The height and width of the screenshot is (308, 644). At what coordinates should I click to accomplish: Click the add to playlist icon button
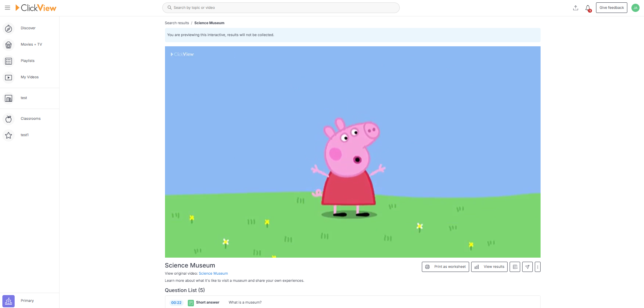click(515, 267)
